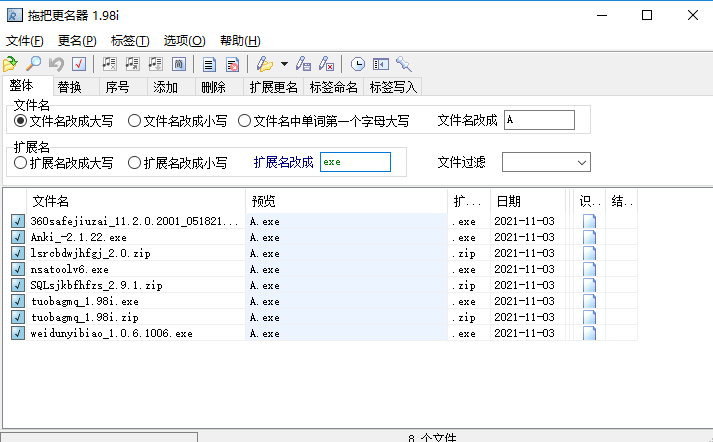713x442 pixels.
Task: Click file-type icon for lsrcbdwjhfgj_2.0.zip row
Action: [589, 253]
